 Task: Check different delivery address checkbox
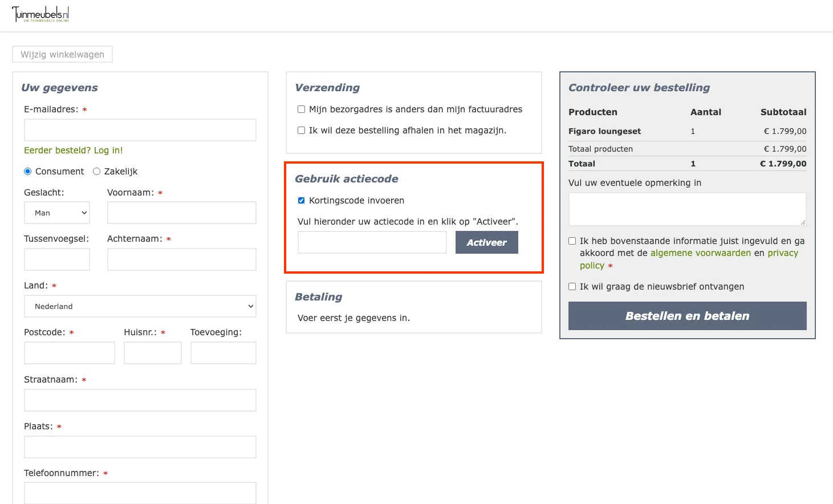[x=302, y=109]
